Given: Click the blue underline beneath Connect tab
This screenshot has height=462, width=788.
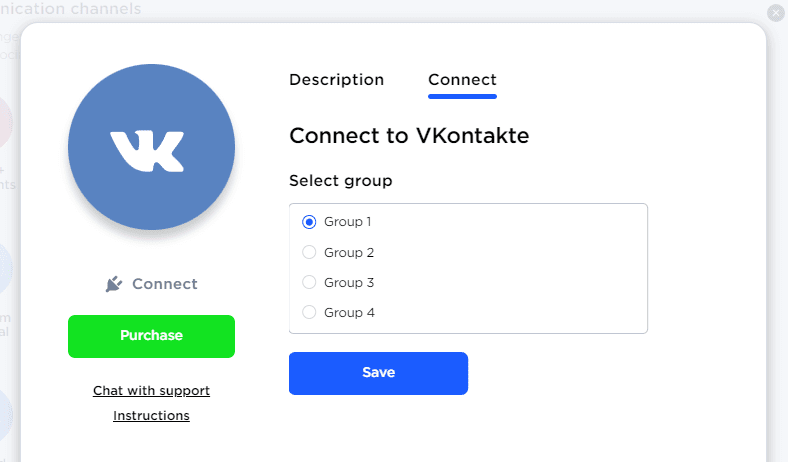Looking at the screenshot, I should pos(462,96).
